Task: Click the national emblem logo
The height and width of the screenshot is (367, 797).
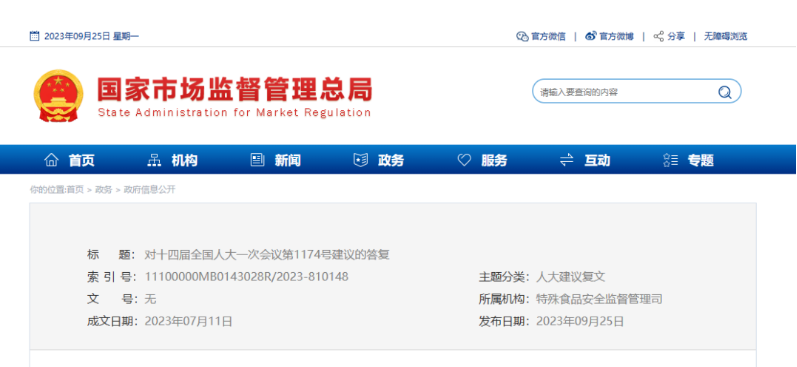Action: [58, 96]
